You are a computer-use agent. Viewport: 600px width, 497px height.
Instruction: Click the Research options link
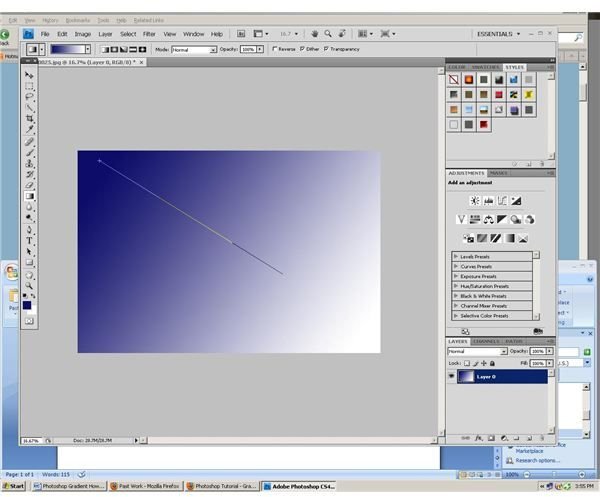click(x=537, y=461)
